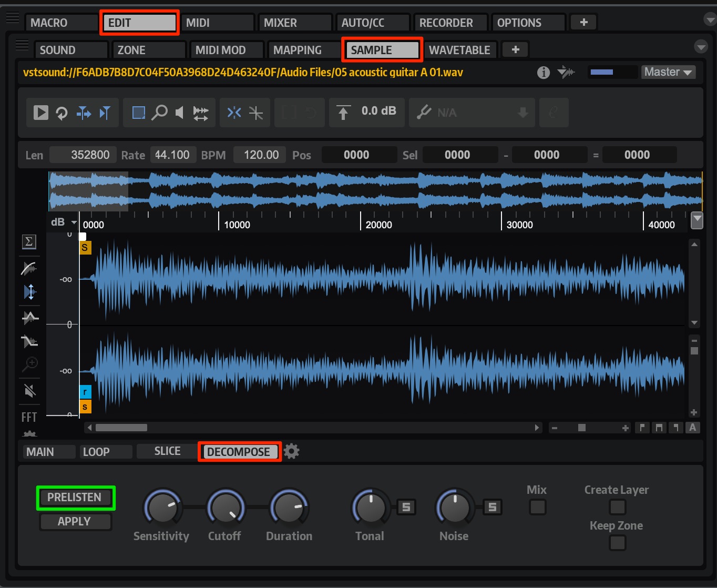Expand the ruler options dropdown arrow
Screen dimensions: 717x588
pyautogui.click(x=697, y=220)
